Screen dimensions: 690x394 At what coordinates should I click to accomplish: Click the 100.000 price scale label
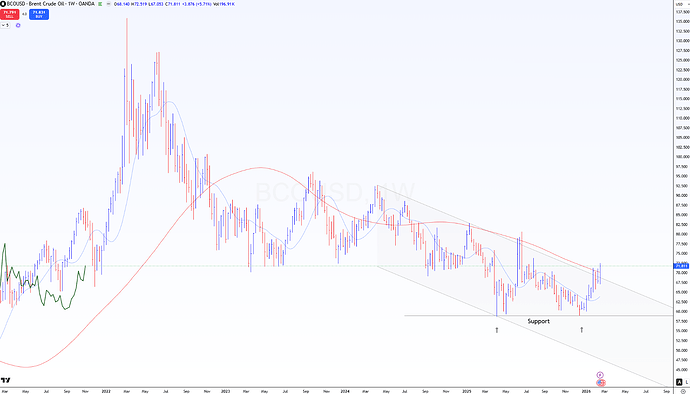[x=682, y=157]
